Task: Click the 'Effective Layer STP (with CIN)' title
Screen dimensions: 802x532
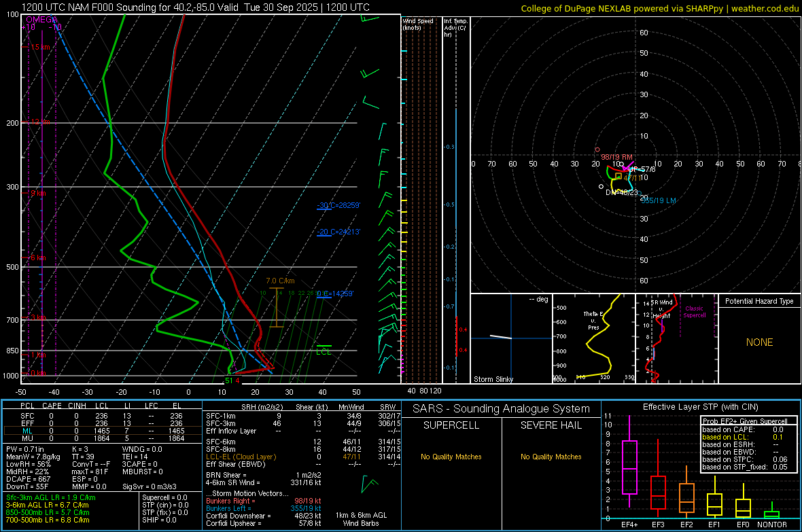Action: pos(700,407)
